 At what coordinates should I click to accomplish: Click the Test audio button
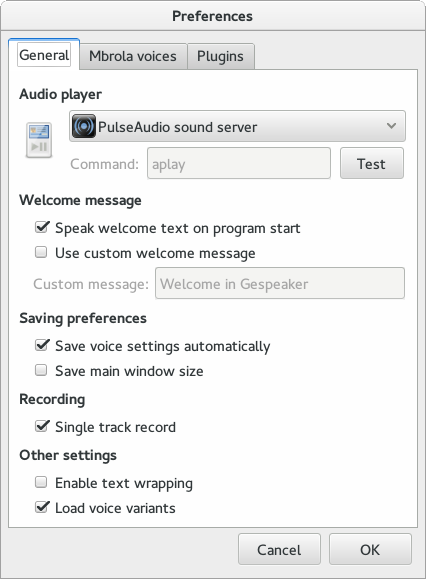pyautogui.click(x=371, y=164)
